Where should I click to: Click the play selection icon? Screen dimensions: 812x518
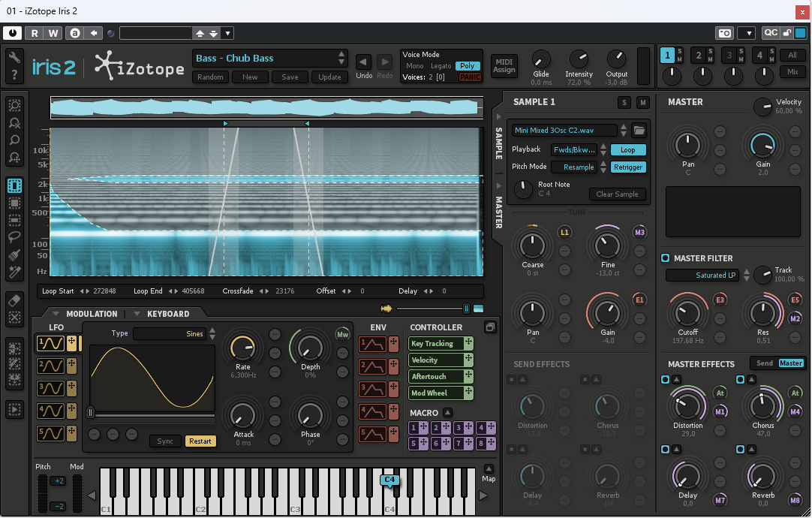14,410
